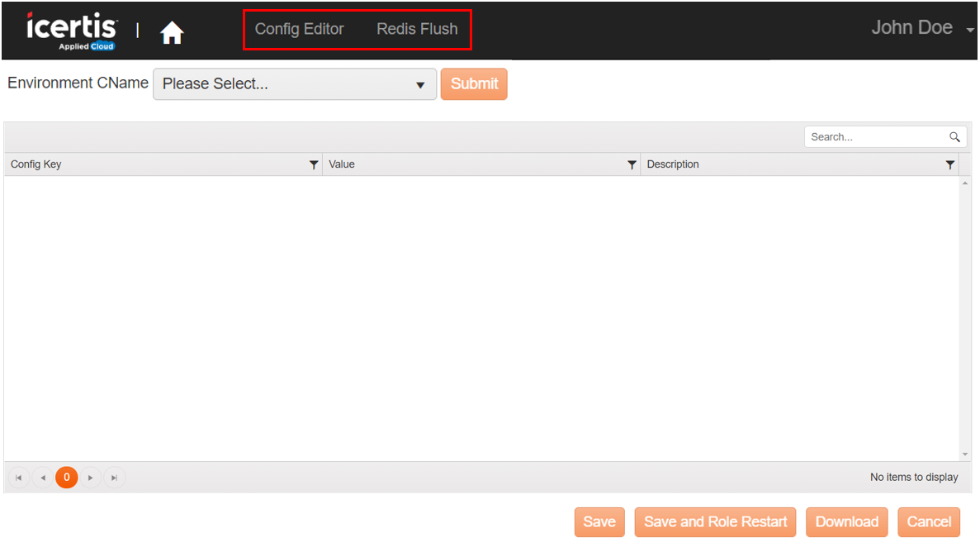Focus the grid Search field
This screenshot has width=980, height=547.
[875, 137]
